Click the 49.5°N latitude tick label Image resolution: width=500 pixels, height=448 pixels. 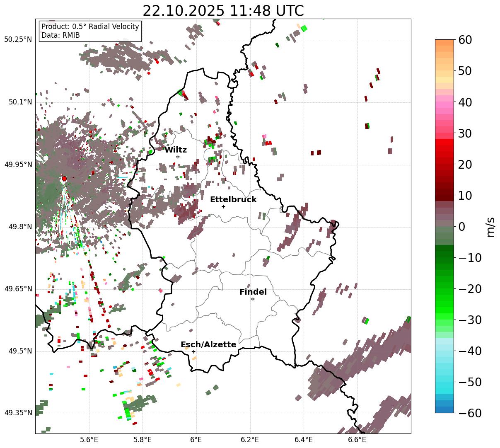click(x=20, y=351)
